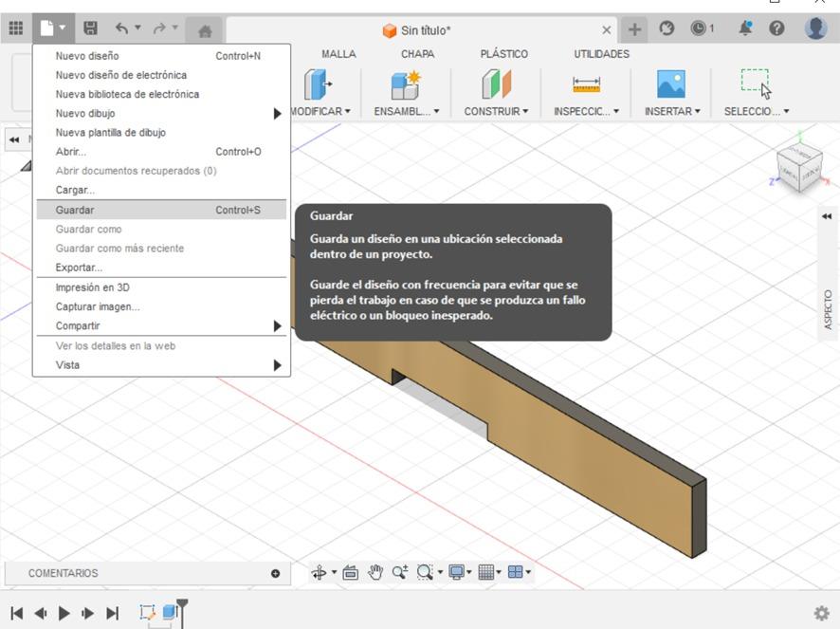Open the undo history dropdown arrow

click(x=137, y=27)
